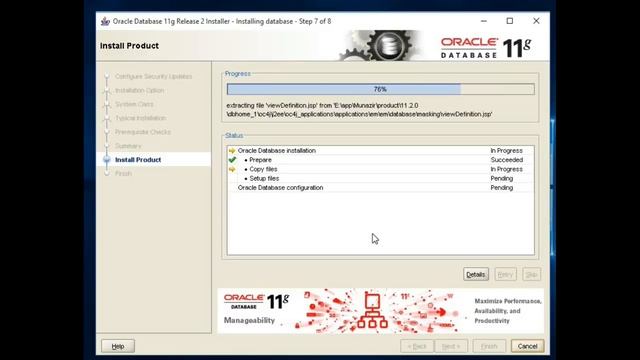The width and height of the screenshot is (640, 360).
Task: Select the System Class step
Action: [x=134, y=104]
